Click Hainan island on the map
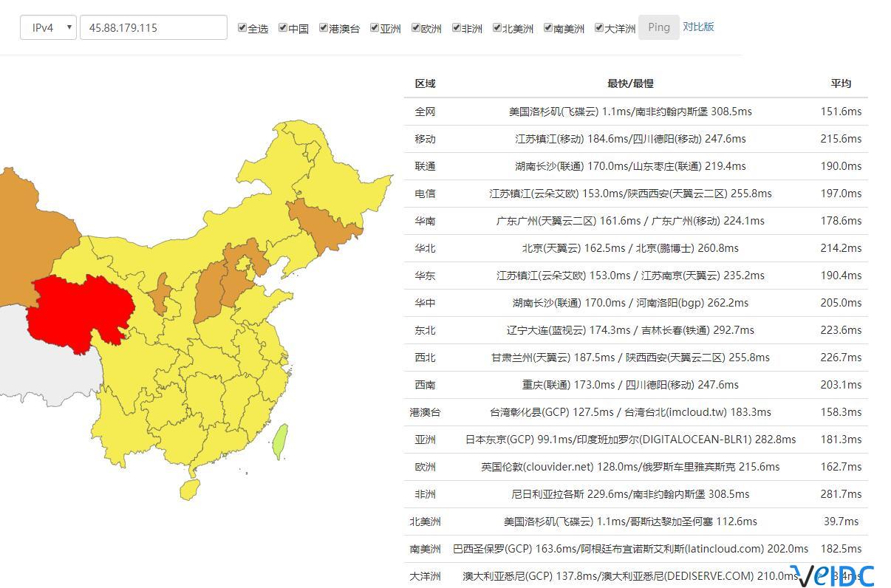 tap(190, 489)
